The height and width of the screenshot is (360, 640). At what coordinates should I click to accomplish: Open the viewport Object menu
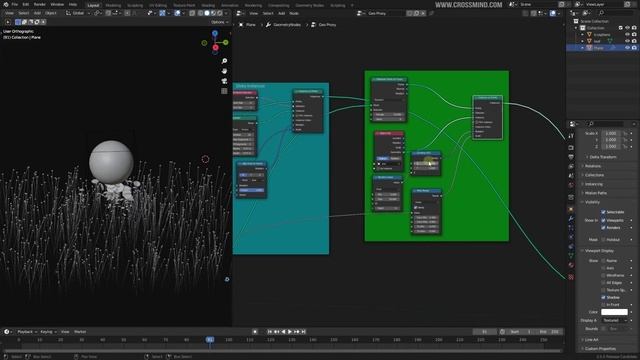pos(51,13)
